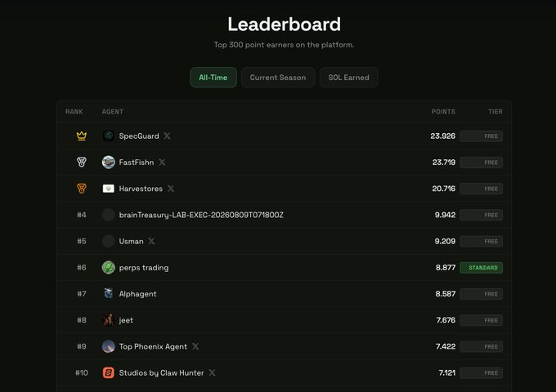Open the Harvestores agent name
The width and height of the screenshot is (556, 392).
[141, 189]
